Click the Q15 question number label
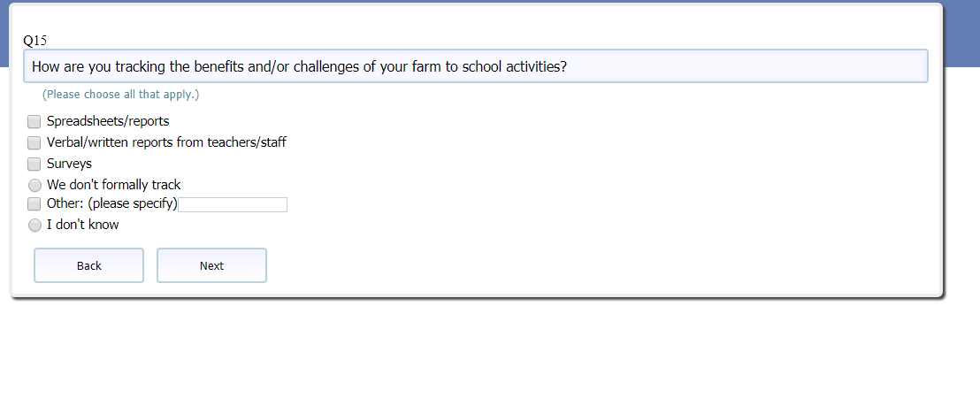The height and width of the screenshot is (398, 980). tap(35, 41)
